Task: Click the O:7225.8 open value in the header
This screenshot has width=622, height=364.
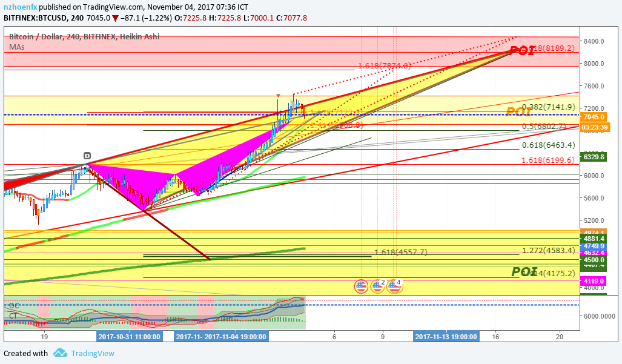Action: click(190, 18)
